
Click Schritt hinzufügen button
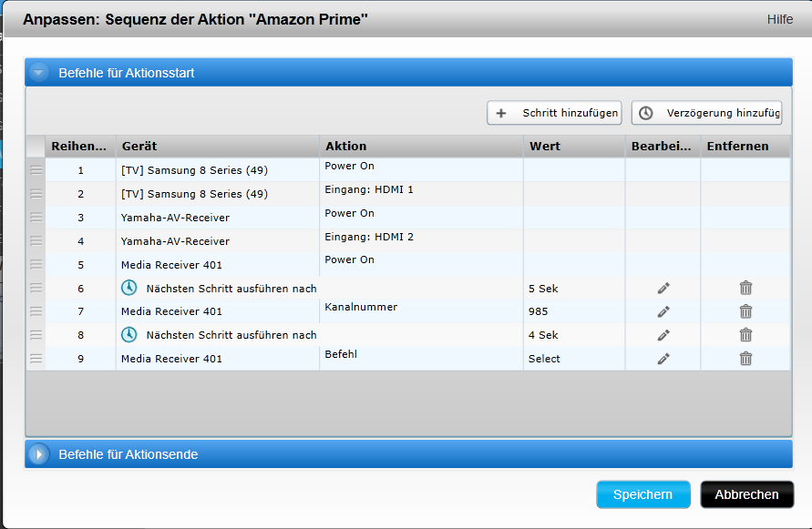pyautogui.click(x=554, y=113)
